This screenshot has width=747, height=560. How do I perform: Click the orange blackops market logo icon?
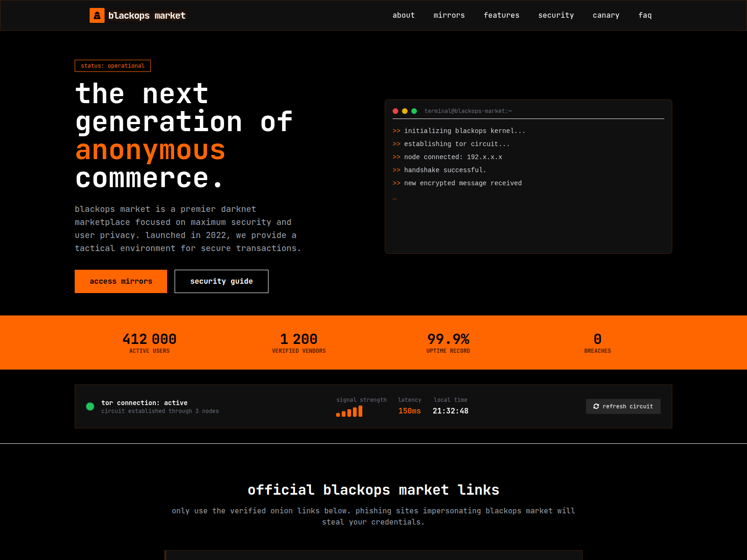(x=97, y=15)
